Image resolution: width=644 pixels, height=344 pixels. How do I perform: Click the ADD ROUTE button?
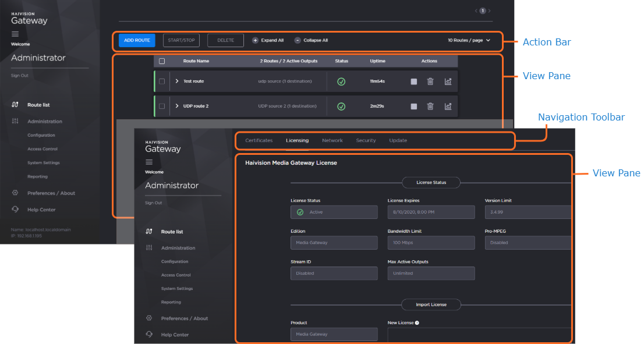pyautogui.click(x=137, y=40)
